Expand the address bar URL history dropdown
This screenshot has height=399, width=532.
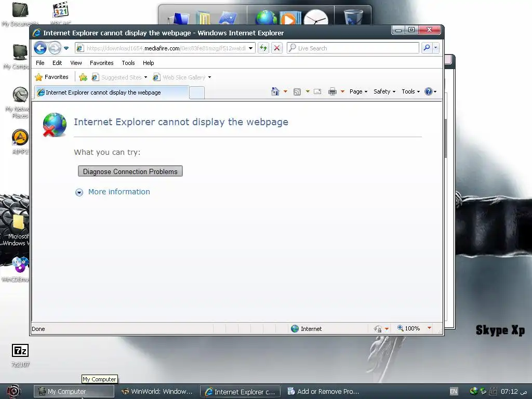click(x=251, y=48)
